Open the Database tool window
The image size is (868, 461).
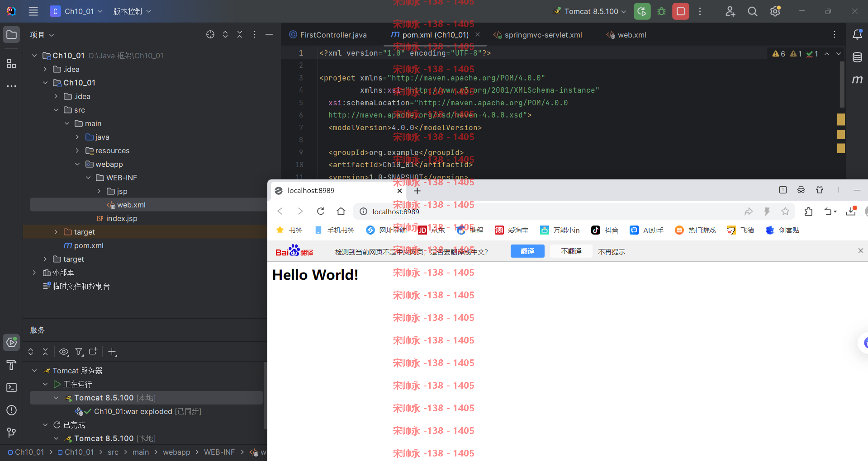point(857,57)
